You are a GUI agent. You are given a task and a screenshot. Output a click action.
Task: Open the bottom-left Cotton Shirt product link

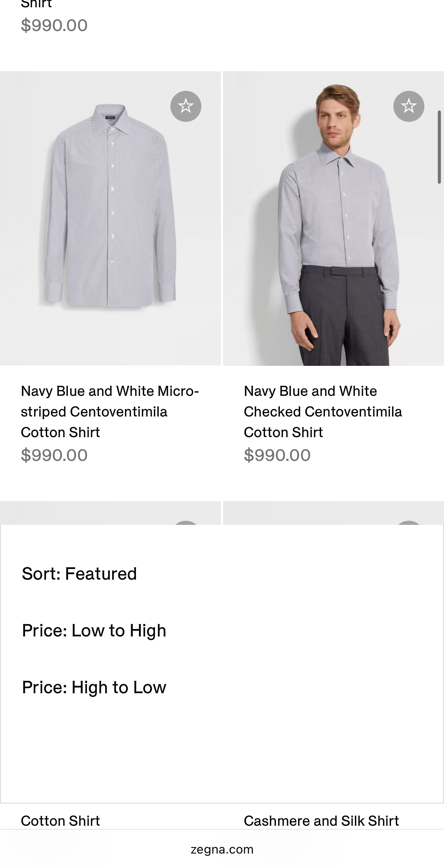61,821
